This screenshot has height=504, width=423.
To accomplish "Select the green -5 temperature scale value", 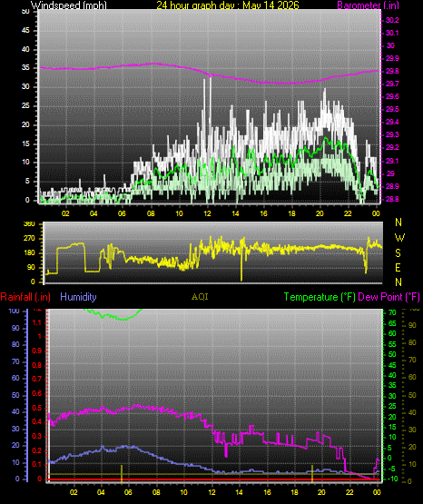I will (391, 469).
